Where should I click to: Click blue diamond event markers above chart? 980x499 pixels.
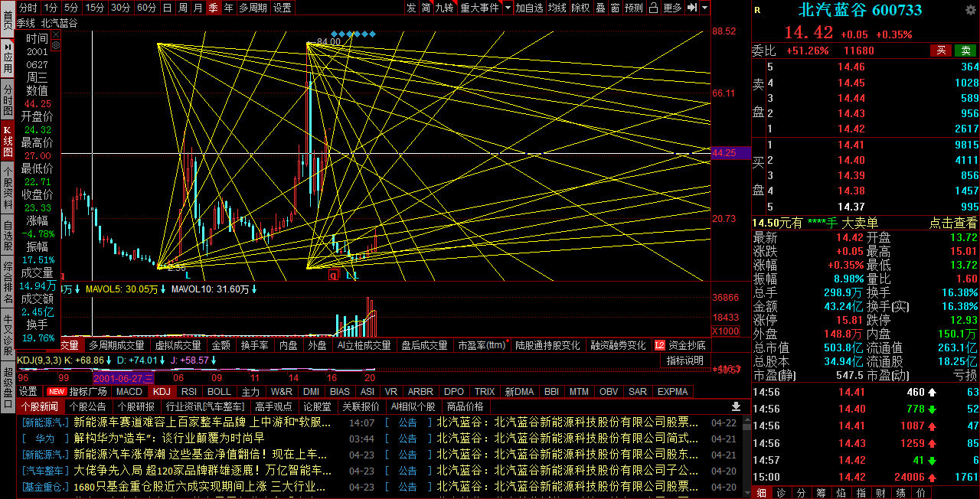pyautogui.click(x=353, y=34)
